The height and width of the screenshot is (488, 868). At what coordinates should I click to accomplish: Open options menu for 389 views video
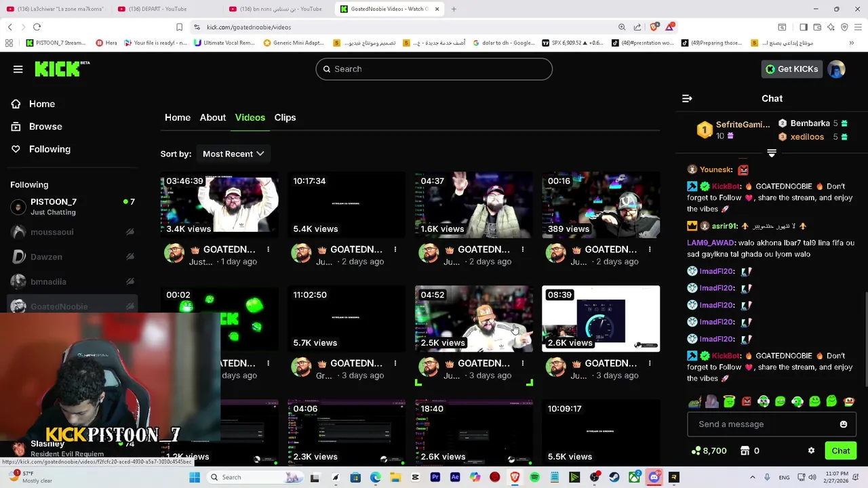[x=650, y=249]
